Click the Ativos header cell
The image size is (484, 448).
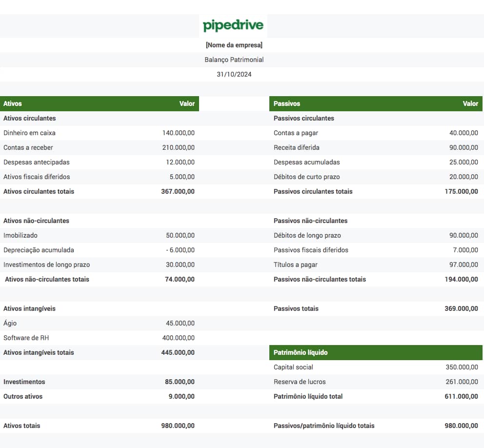[100, 104]
